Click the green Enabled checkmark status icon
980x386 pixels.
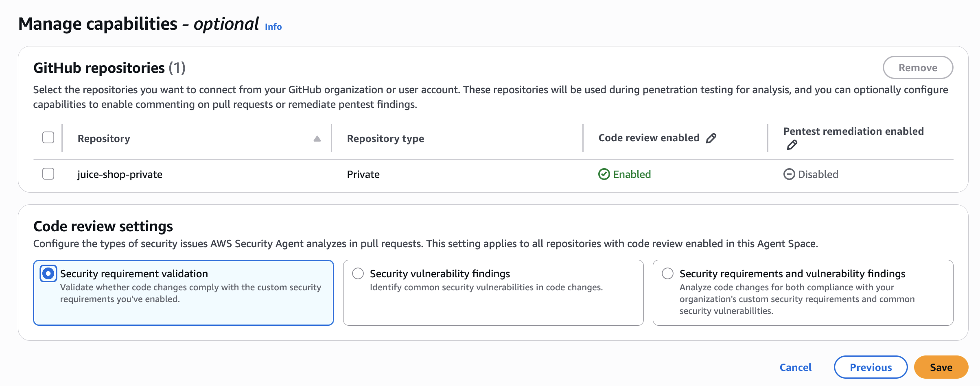tap(604, 174)
